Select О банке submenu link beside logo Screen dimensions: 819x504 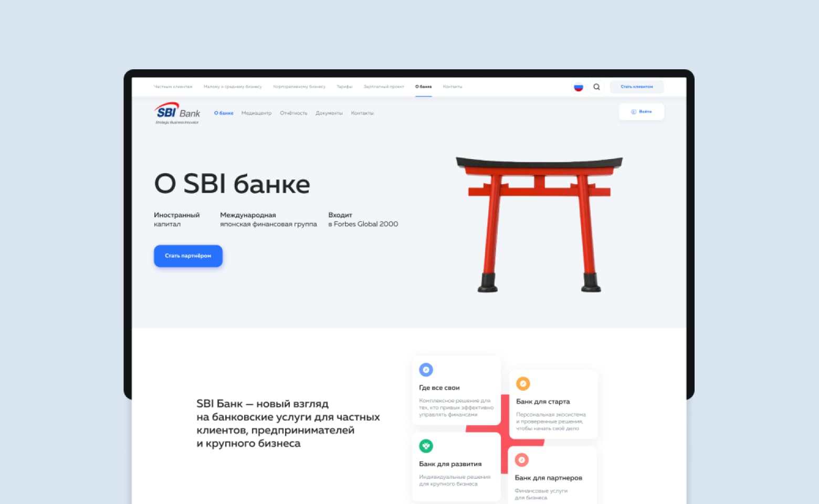click(224, 113)
